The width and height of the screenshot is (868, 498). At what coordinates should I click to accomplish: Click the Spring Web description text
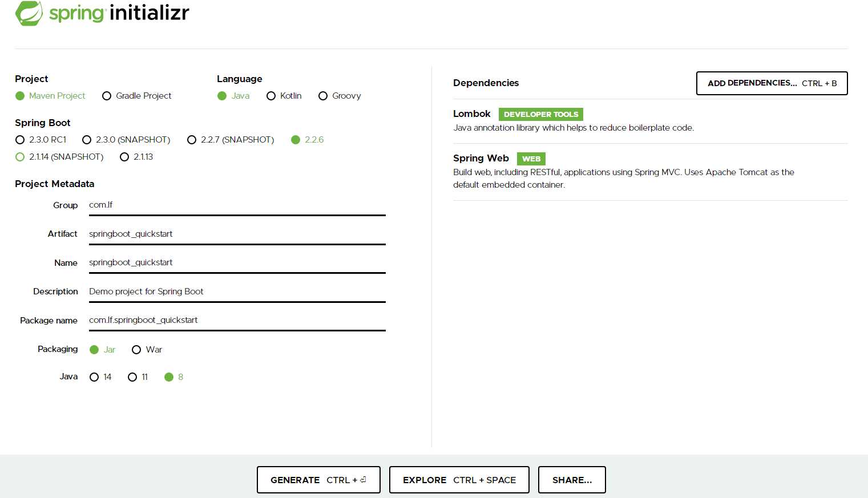pos(624,179)
